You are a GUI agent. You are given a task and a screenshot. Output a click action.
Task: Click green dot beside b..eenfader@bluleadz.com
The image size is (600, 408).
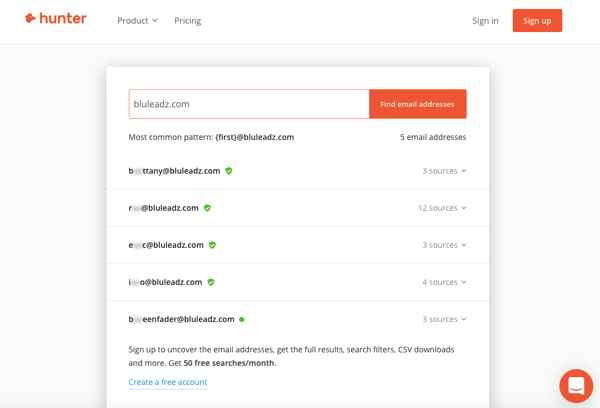(241, 319)
